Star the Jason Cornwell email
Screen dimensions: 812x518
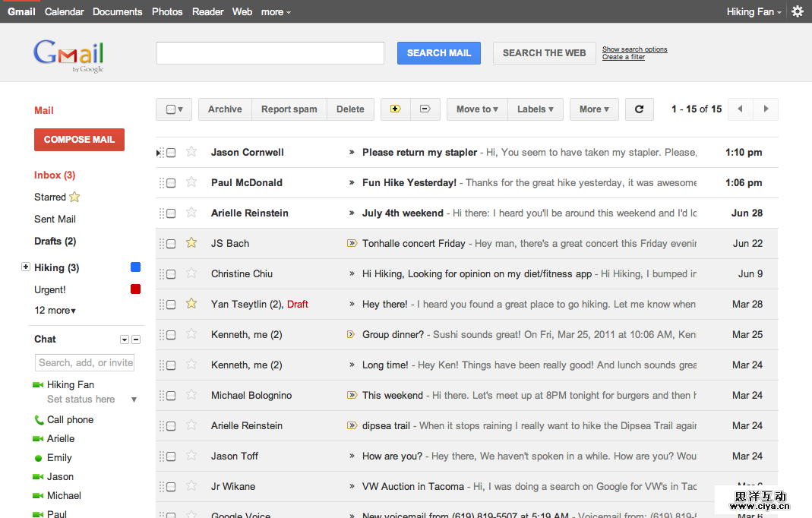coord(191,152)
